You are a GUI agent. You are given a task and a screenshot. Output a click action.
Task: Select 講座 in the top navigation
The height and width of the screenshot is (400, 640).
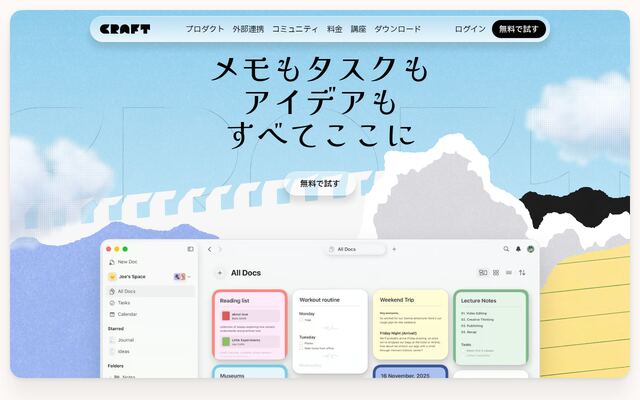[358, 29]
